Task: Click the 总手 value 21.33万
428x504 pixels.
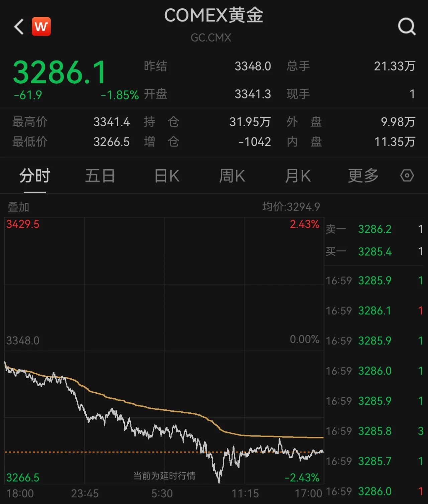Action: (x=395, y=66)
